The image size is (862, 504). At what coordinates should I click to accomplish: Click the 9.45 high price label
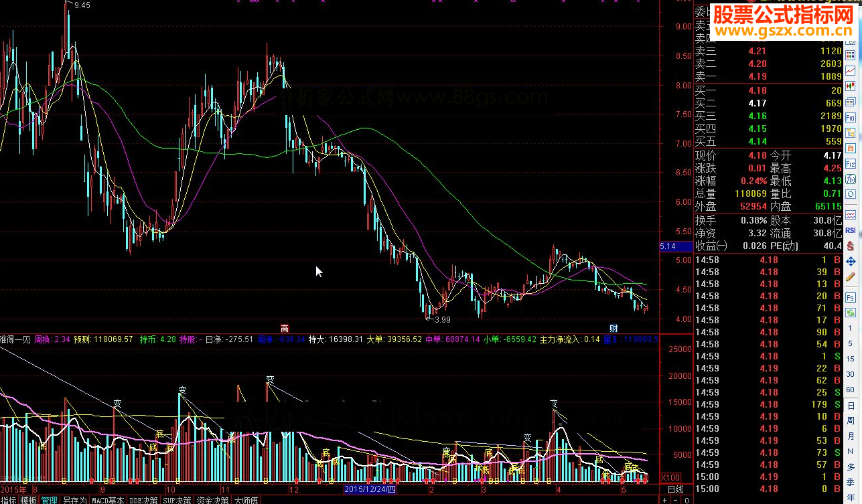tap(82, 5)
